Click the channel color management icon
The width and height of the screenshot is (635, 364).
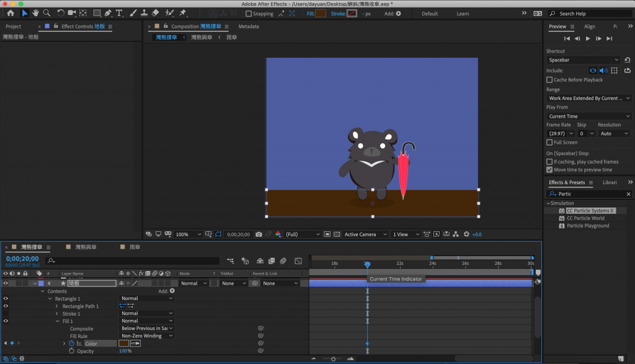coord(278,234)
